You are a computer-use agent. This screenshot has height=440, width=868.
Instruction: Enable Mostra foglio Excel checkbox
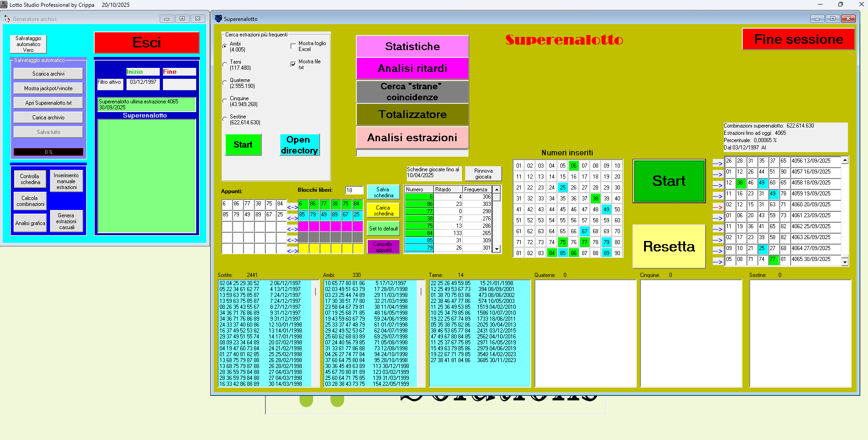[x=293, y=46]
